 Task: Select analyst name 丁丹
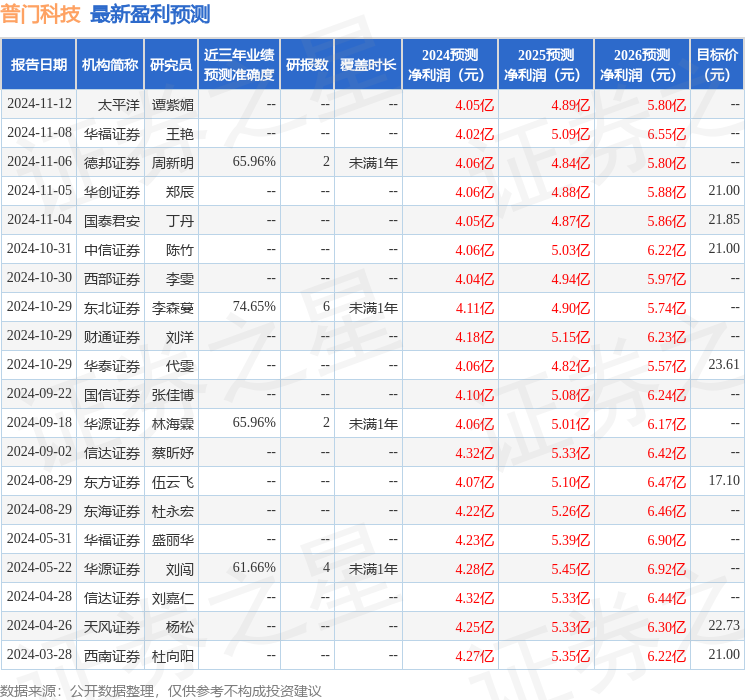point(180,221)
